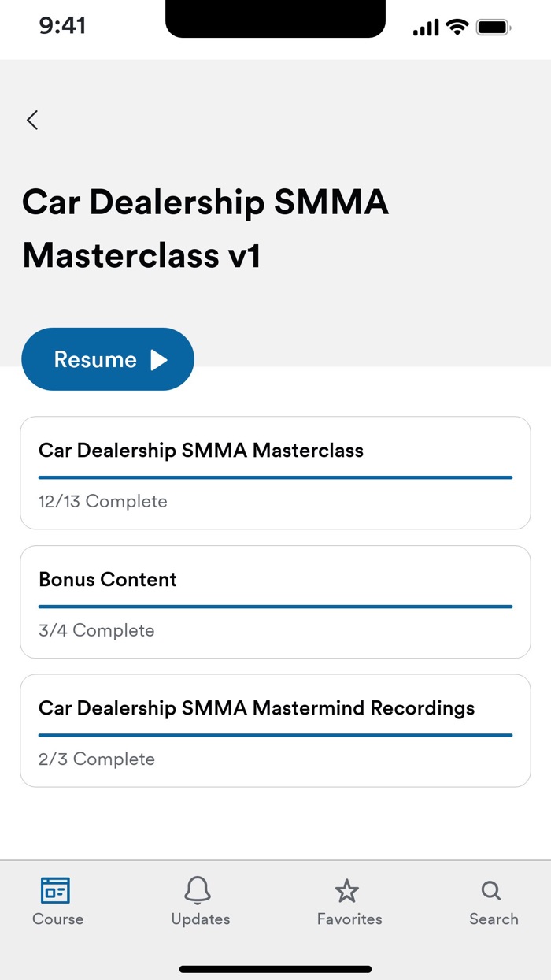The image size is (551, 980).
Task: Tap the clock showing 9:41
Action: [x=60, y=26]
